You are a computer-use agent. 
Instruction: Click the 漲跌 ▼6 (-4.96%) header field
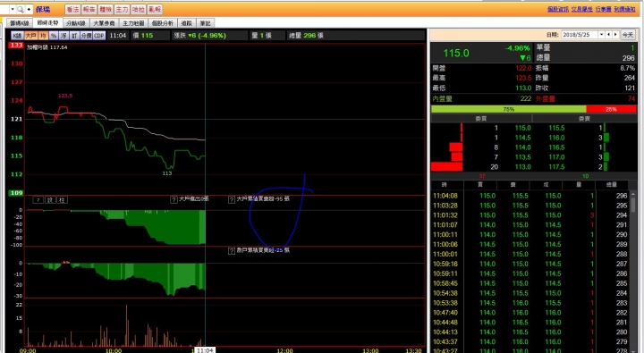(199, 36)
